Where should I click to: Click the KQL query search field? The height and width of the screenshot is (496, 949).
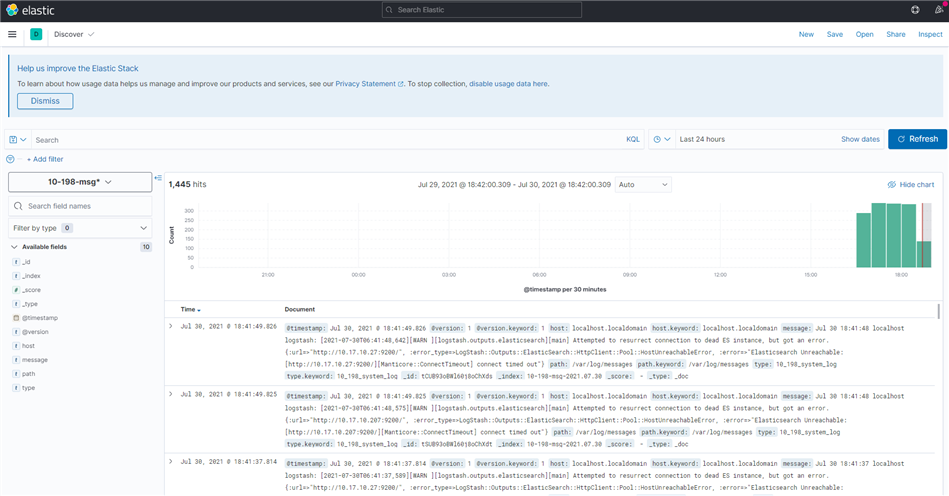click(x=327, y=140)
